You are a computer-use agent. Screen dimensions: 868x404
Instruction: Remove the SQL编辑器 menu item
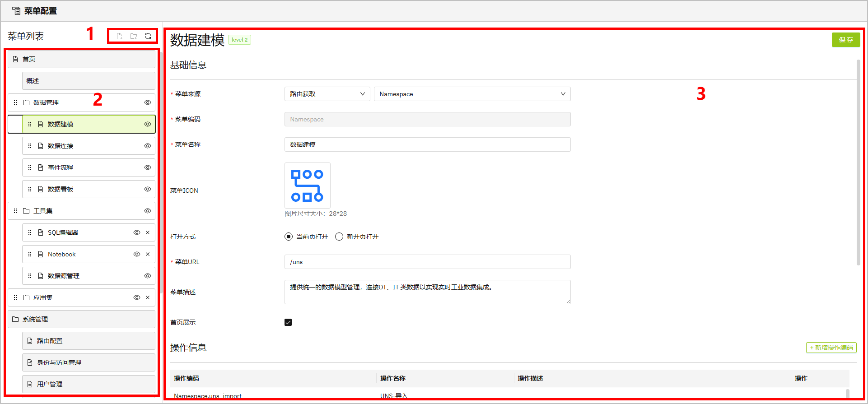148,232
